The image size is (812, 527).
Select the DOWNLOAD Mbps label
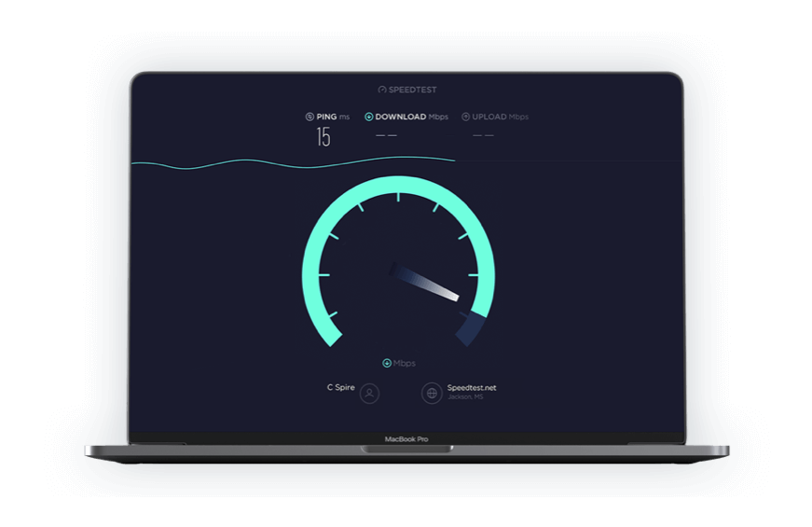point(412,117)
